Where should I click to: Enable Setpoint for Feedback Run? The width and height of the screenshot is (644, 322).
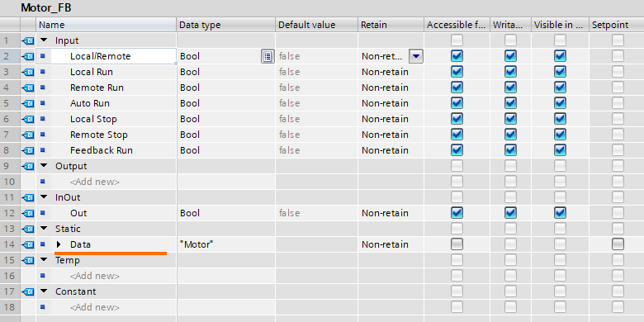618,150
